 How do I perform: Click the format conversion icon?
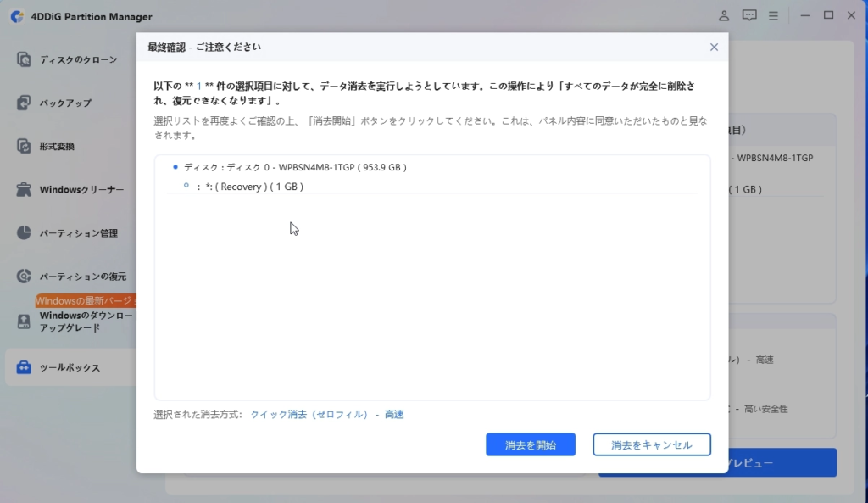24,146
